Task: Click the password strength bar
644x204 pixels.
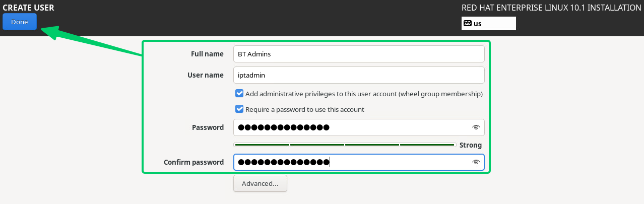Action: point(345,145)
